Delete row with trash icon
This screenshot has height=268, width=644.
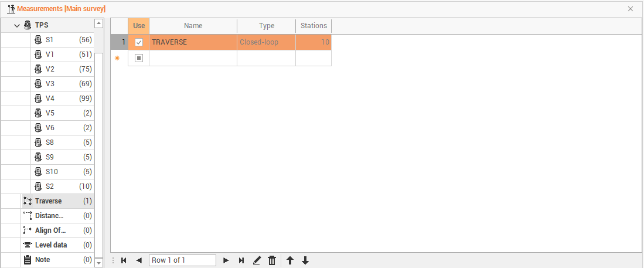coord(272,260)
